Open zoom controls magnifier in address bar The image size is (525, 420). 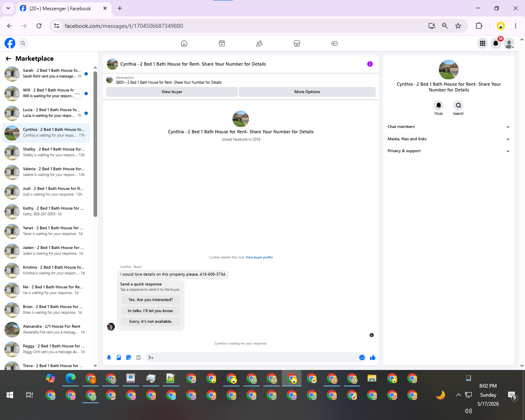445,26
